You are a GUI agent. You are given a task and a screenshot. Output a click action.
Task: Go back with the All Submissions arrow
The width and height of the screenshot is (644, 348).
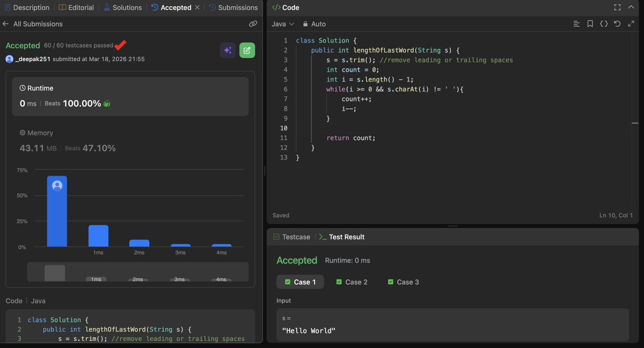[x=6, y=24]
